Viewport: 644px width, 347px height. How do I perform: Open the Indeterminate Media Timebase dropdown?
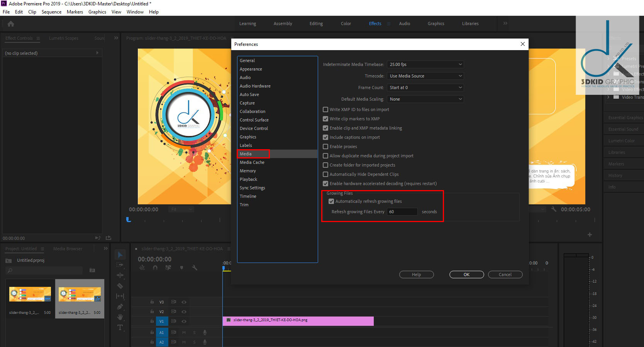tap(425, 64)
